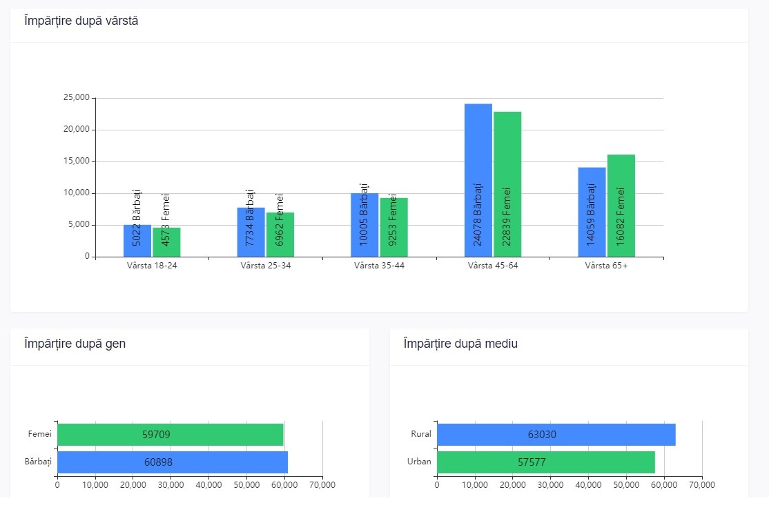Click the blue Bărbați bar for Vârsta 18-24
The image size is (769, 532).
tap(137, 241)
